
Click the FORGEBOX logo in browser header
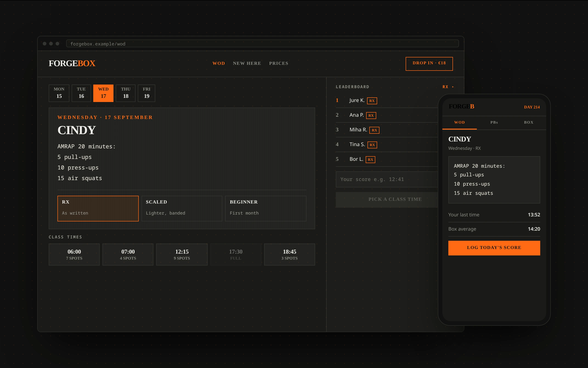click(72, 63)
